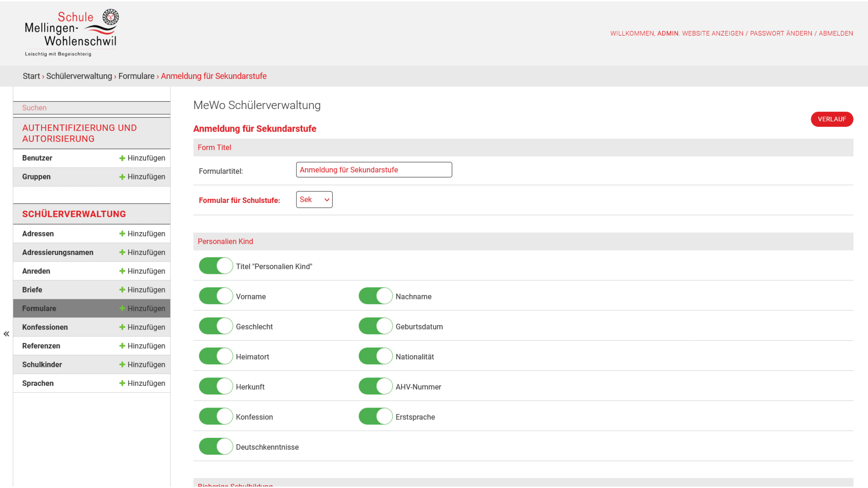868x488 pixels.
Task: Click the plus icon beside Adressen Hinzufügen
Action: pyautogui.click(x=122, y=234)
